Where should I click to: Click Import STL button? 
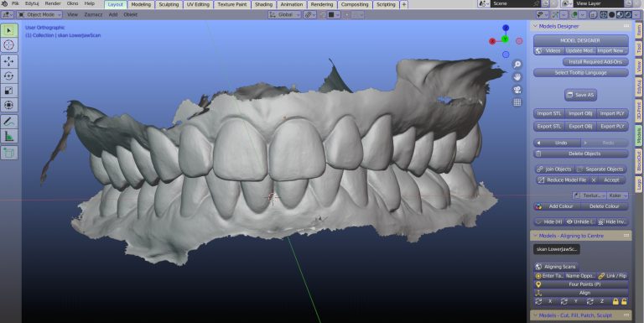pos(549,114)
